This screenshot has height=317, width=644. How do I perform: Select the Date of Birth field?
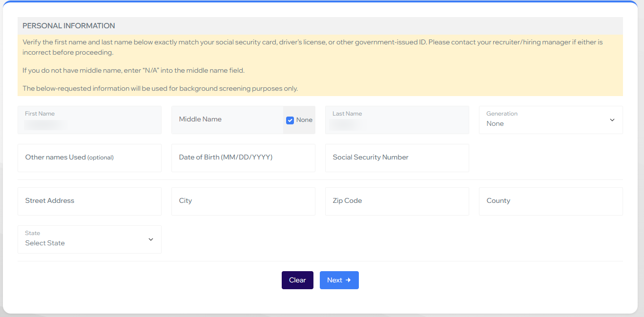tap(243, 158)
